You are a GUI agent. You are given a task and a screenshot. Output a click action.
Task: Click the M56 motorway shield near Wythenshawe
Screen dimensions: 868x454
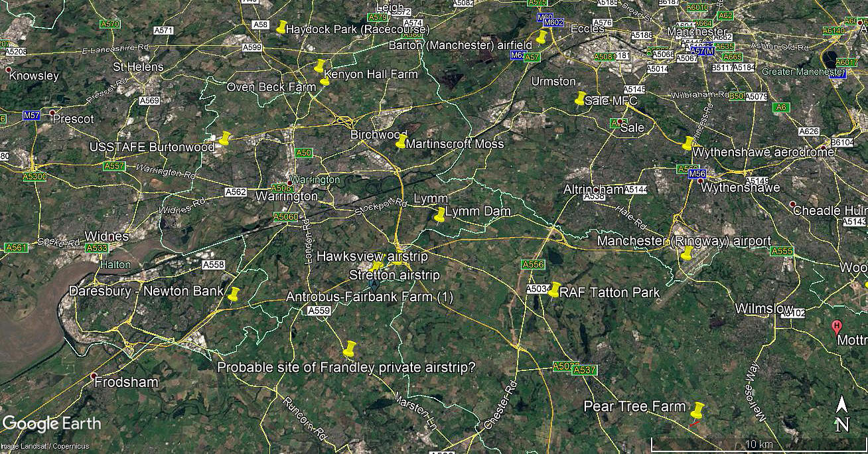pyautogui.click(x=697, y=174)
